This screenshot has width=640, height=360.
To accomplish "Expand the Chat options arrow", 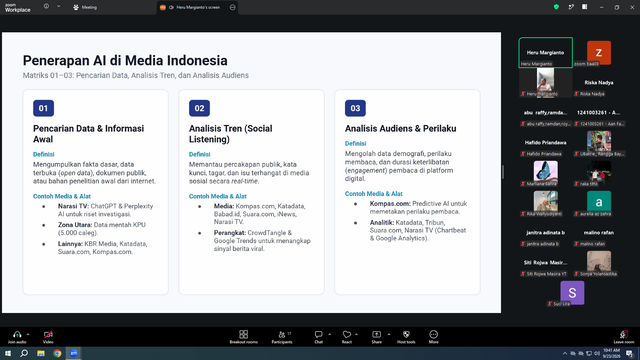I will pyautogui.click(x=329, y=334).
